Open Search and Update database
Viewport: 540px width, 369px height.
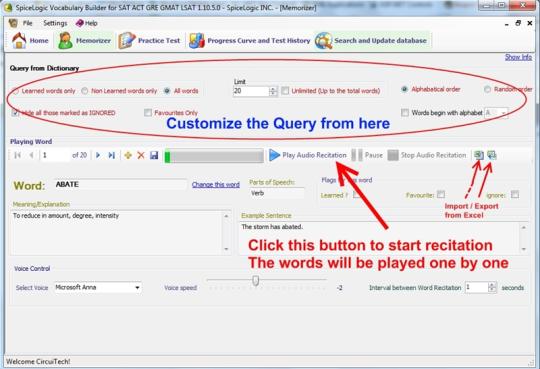point(371,41)
